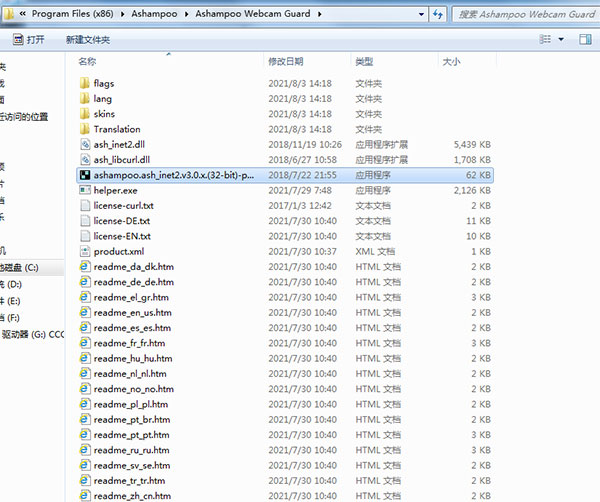This screenshot has height=502, width=600.
Task: Click the helper.exe application icon
Action: [x=85, y=190]
